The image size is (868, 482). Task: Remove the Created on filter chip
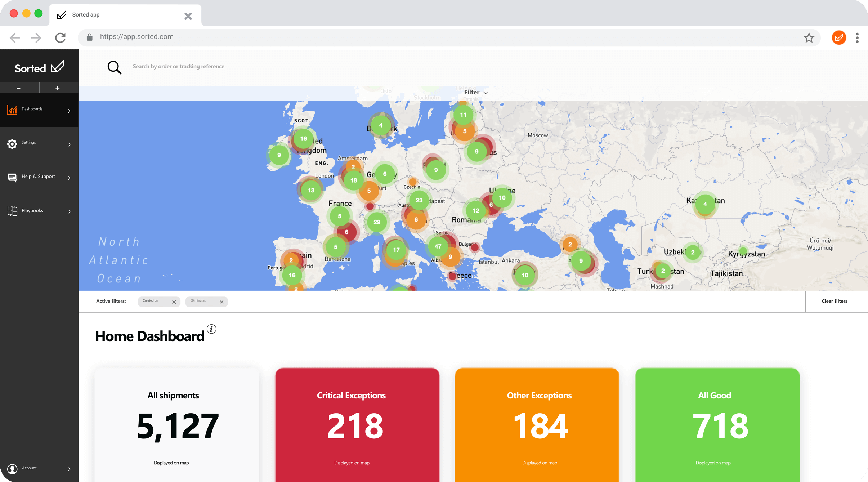click(174, 302)
